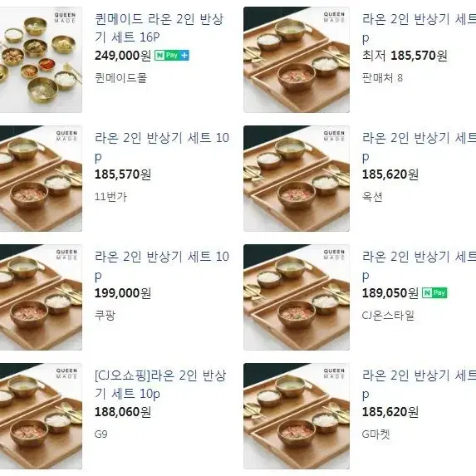Open the product thumbnail beside 최저 185,570원
Viewport: 476px width, 476px height.
(297, 60)
